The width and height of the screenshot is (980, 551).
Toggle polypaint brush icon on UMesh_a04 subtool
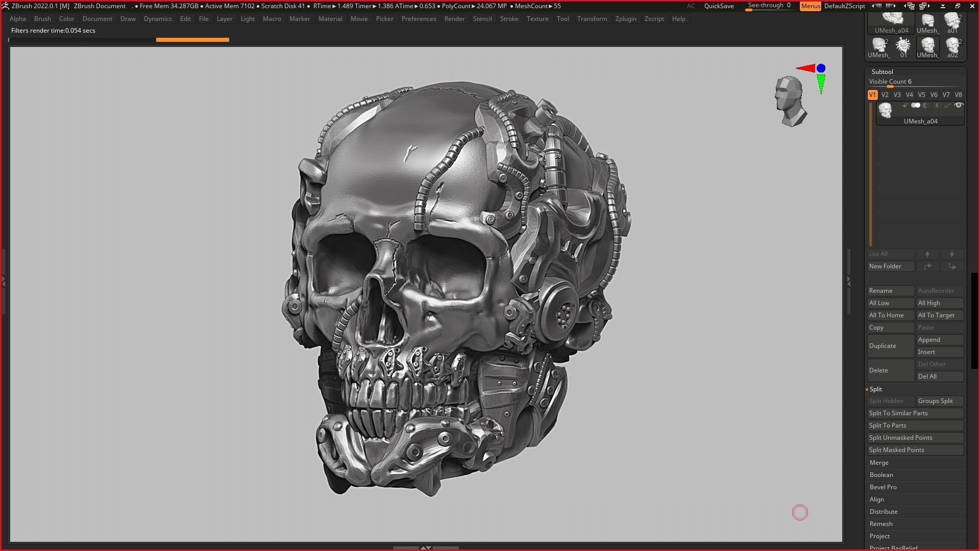coord(947,106)
